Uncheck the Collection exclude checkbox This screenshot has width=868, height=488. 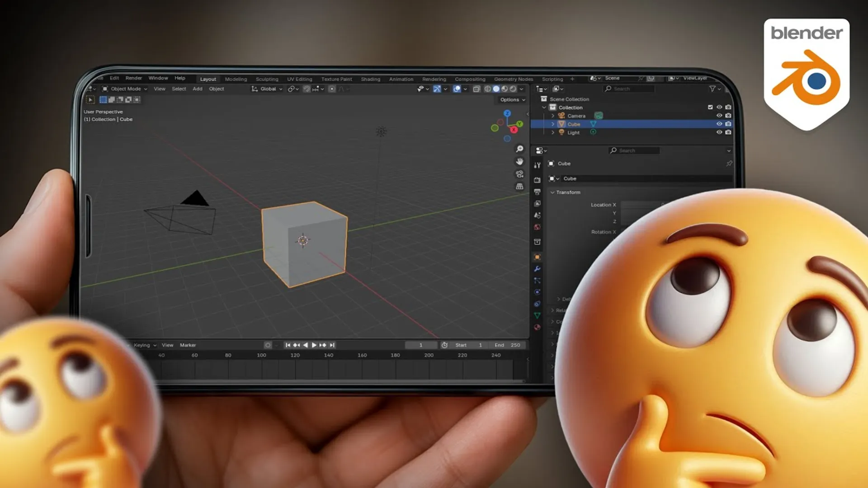tap(710, 107)
